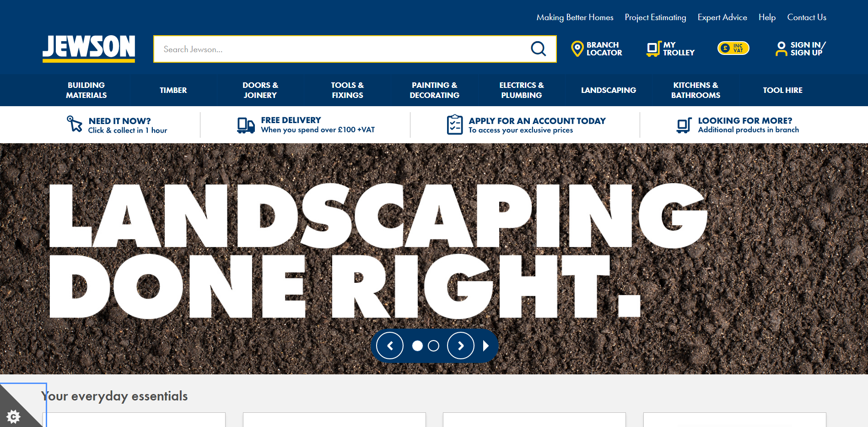Open Making Better Homes link
This screenshot has height=427, width=868.
[x=575, y=17]
